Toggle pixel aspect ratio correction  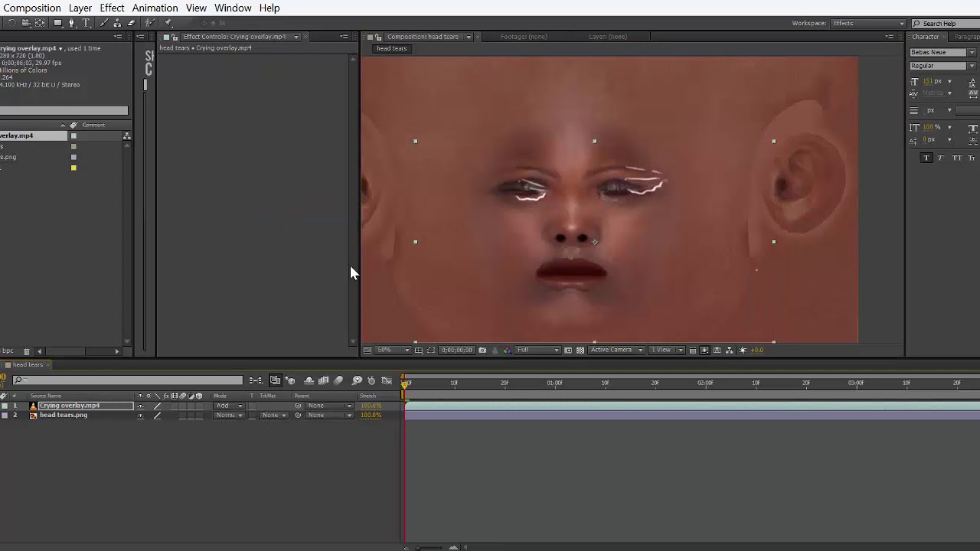[693, 350]
